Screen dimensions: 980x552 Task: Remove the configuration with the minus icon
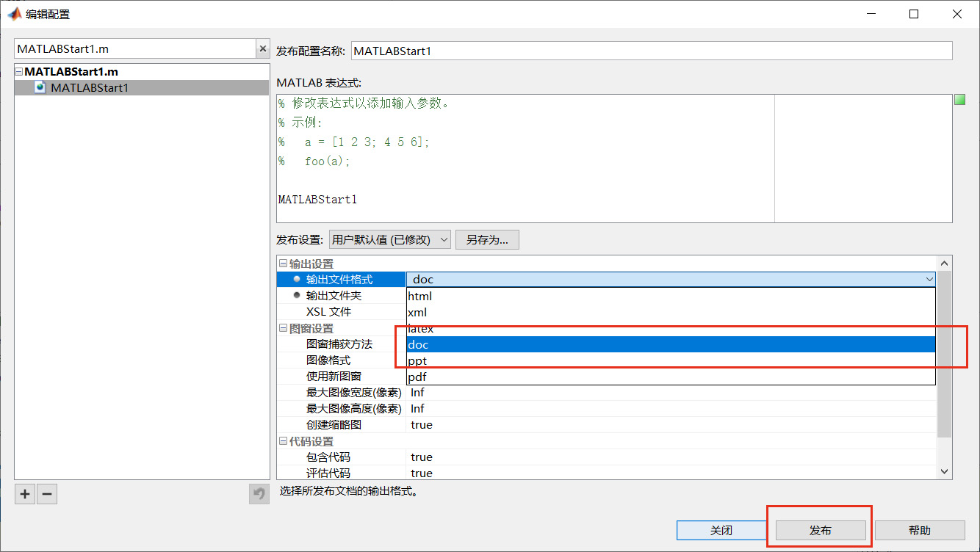click(x=46, y=493)
